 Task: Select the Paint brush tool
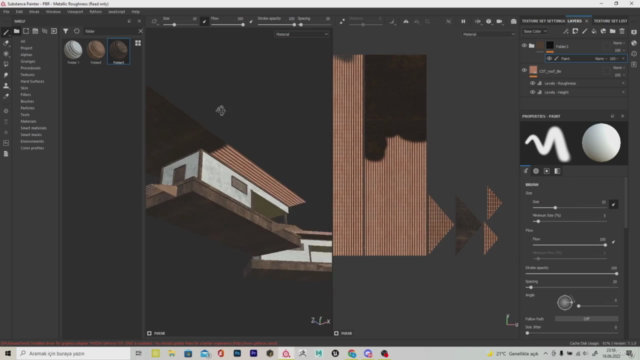6,32
